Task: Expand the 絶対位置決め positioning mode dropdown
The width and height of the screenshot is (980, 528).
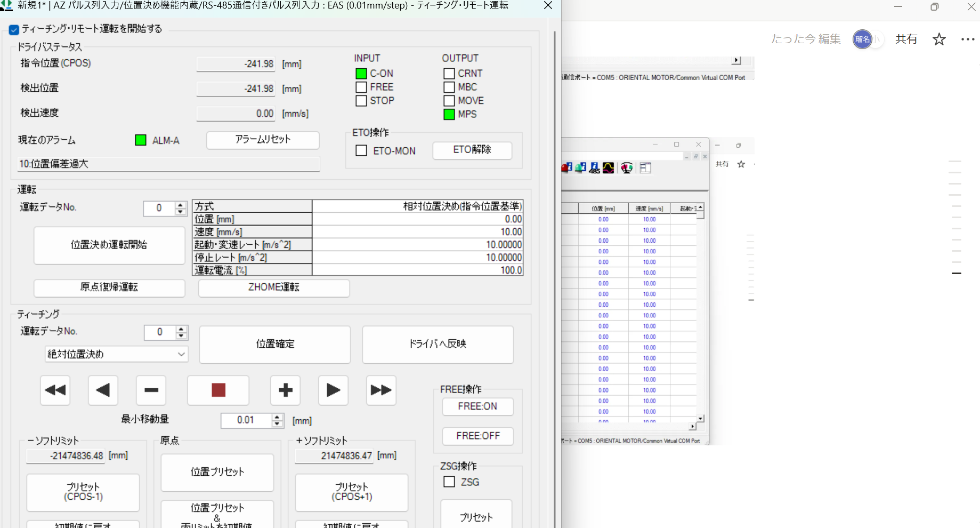Action: point(181,354)
